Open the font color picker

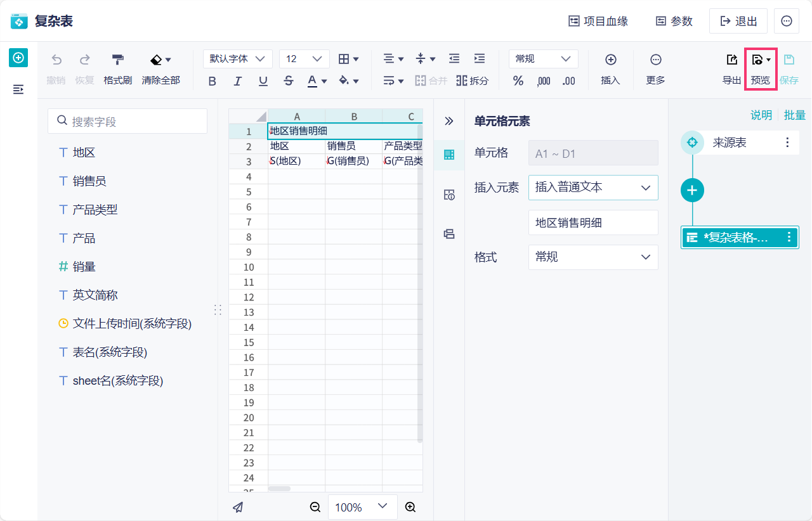click(317, 81)
